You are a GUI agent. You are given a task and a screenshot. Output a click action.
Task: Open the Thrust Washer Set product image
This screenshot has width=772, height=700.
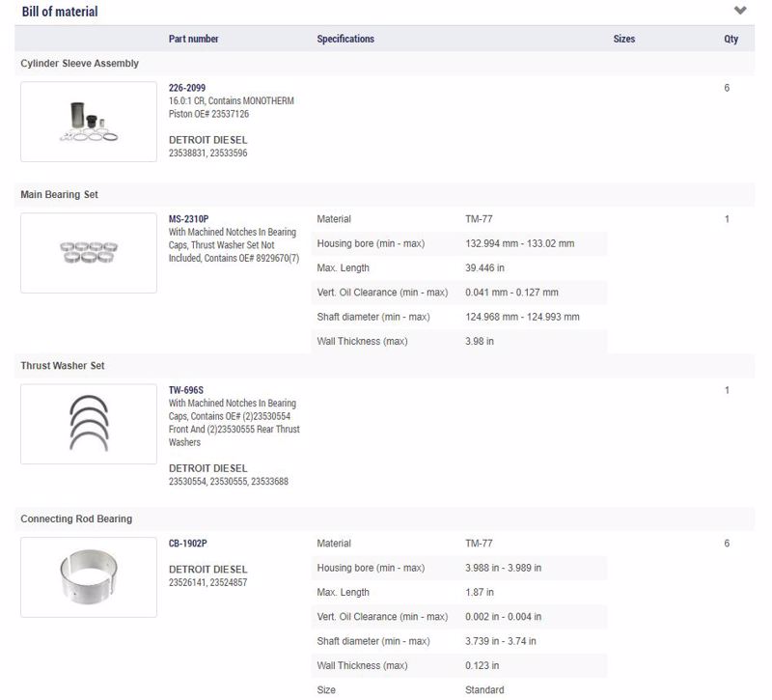[x=89, y=424]
